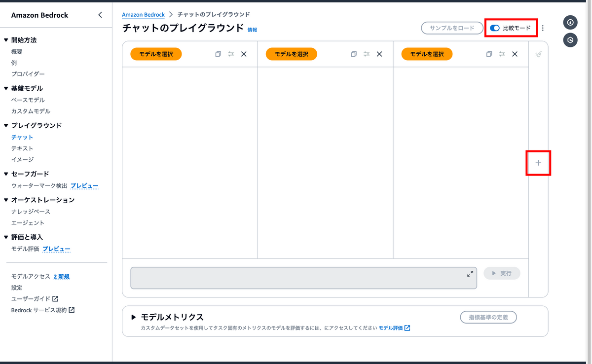Click サンプルをロード button
Viewport: 592px width, 364px height.
[x=452, y=28]
